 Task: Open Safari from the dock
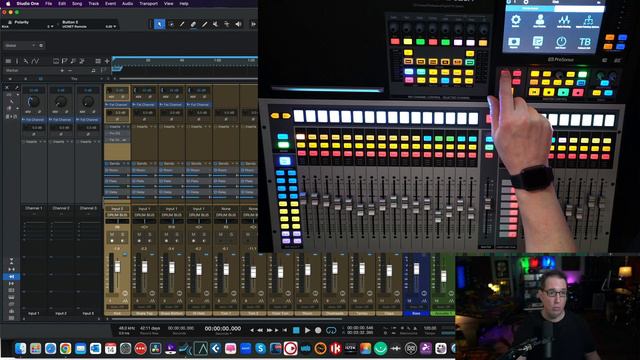tap(50, 348)
